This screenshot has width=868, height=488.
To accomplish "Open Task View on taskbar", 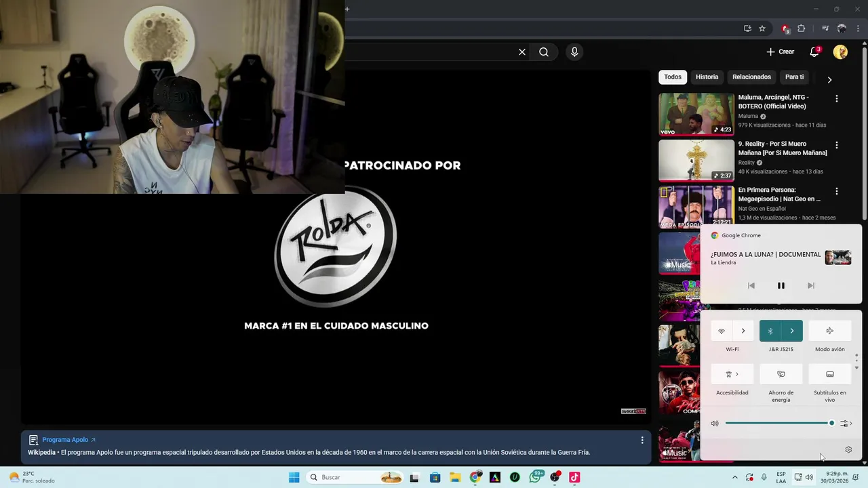I will [x=414, y=477].
